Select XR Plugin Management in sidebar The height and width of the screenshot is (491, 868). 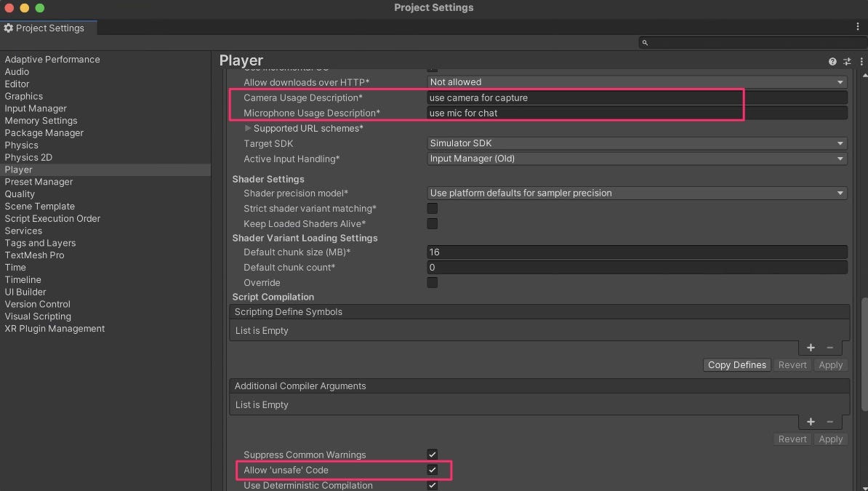point(55,329)
